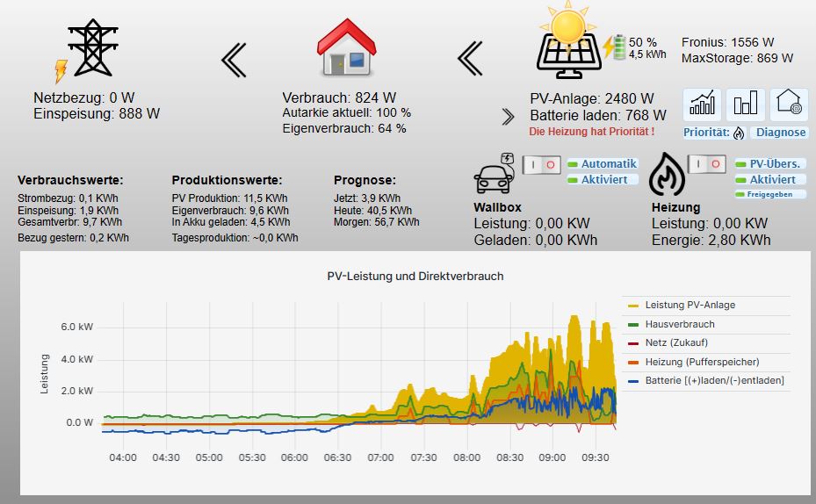Toggle the Wallbox power switch
The height and width of the screenshot is (504, 816).
tap(541, 165)
